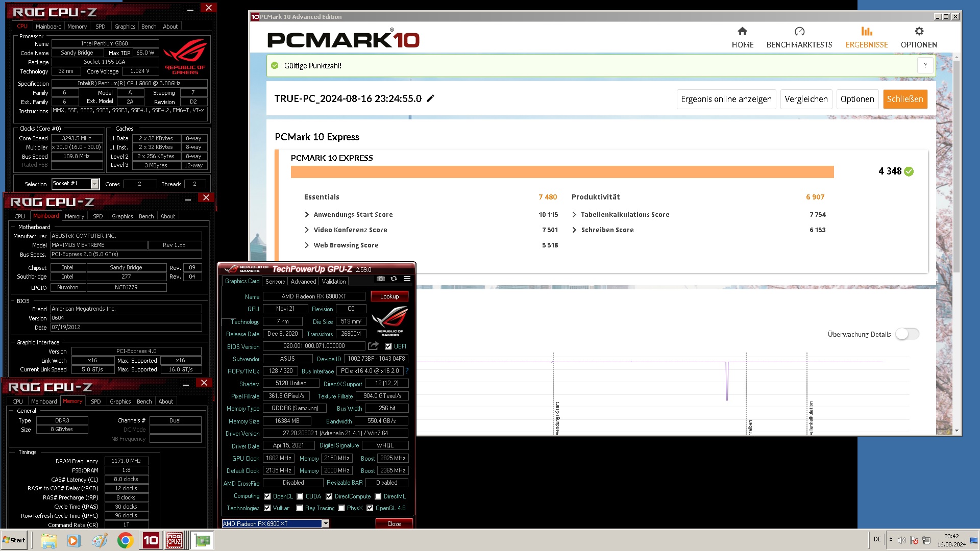The height and width of the screenshot is (551, 980).
Task: Switch to the GPU-Z taskbar icon
Action: coord(202,540)
